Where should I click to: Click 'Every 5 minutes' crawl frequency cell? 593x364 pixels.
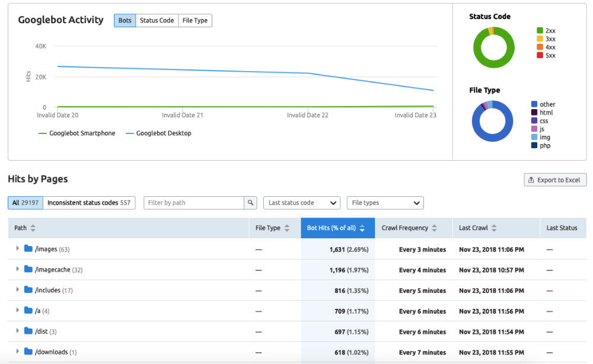pyautogui.click(x=422, y=290)
